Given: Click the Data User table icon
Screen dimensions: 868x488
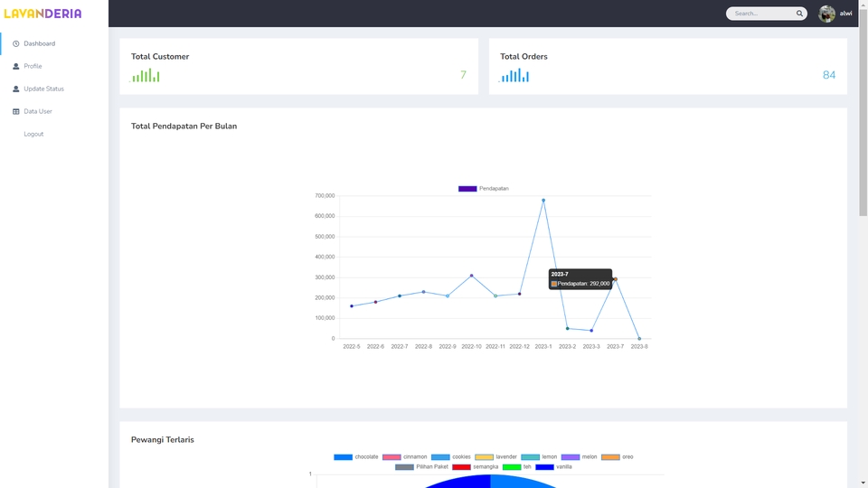Looking at the screenshot, I should coord(16,112).
